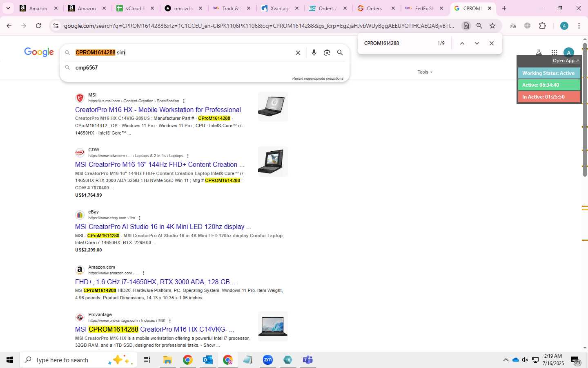Search by image with the lens icon
This screenshot has width=588, height=368.
[327, 53]
